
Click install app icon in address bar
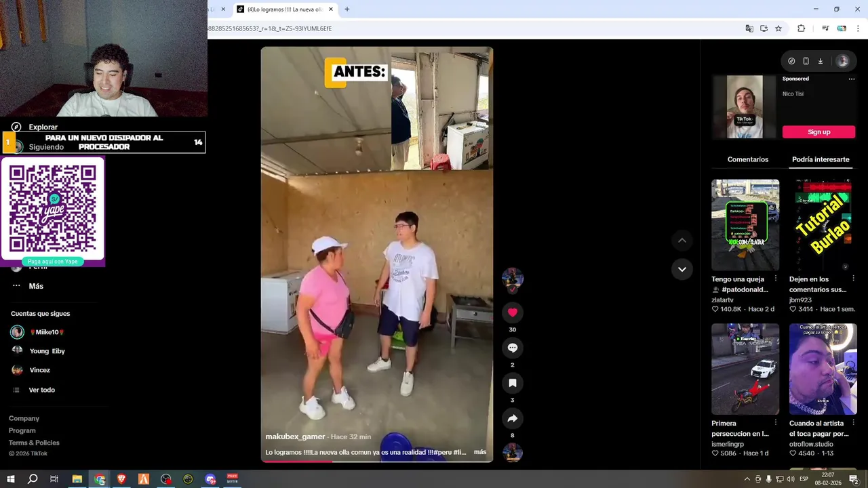764,28
